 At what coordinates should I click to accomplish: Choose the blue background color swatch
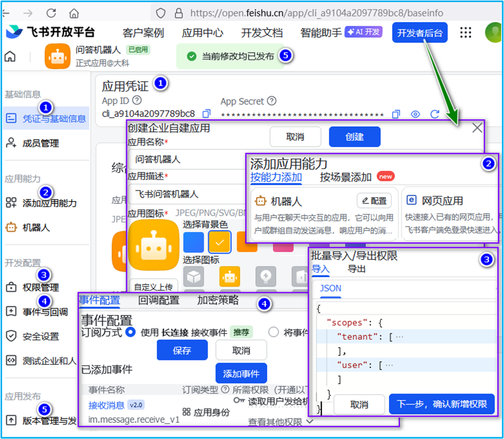coord(194,242)
